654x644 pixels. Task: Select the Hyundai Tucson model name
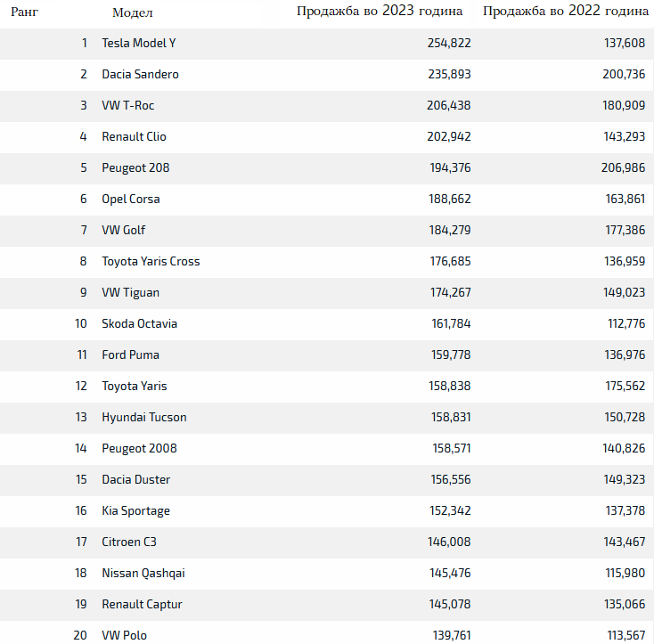pyautogui.click(x=144, y=418)
